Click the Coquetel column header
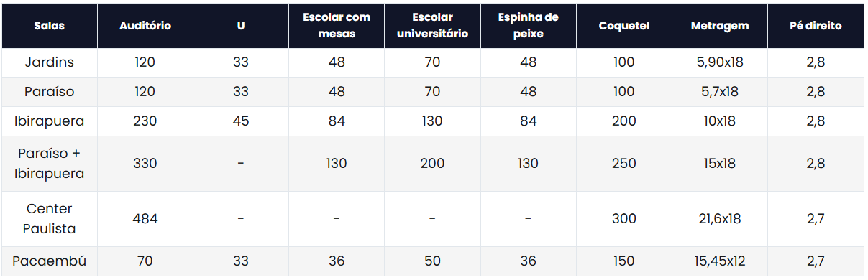 (623, 26)
